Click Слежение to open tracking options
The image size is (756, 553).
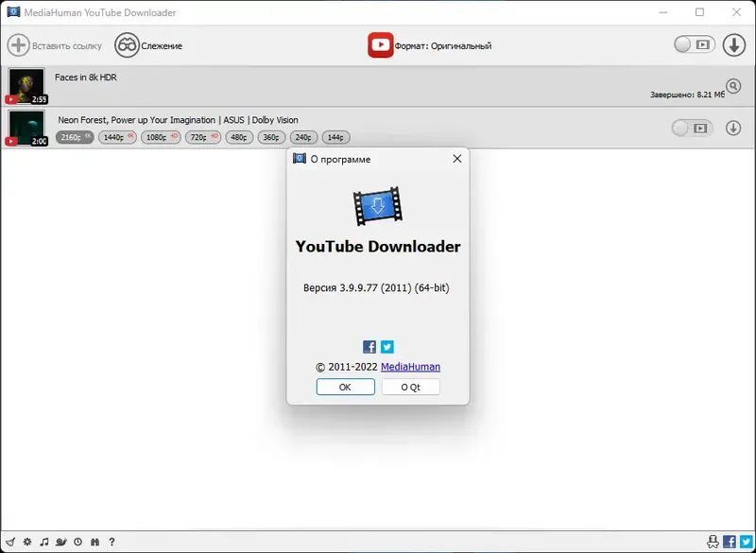coord(157,44)
